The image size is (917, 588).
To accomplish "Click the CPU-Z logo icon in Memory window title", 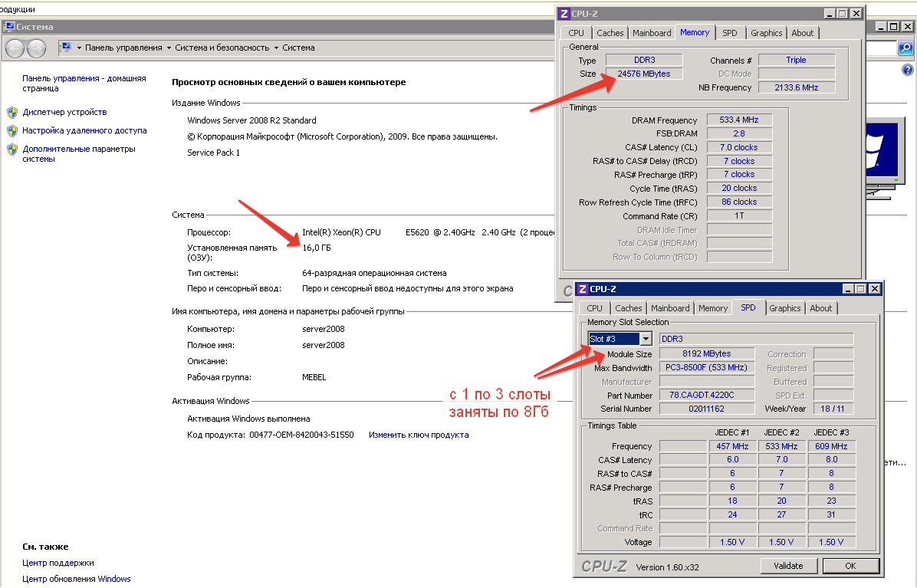I will tap(564, 14).
